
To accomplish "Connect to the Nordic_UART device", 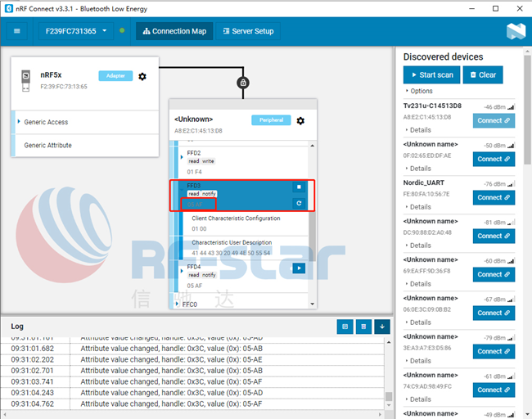I will (494, 197).
